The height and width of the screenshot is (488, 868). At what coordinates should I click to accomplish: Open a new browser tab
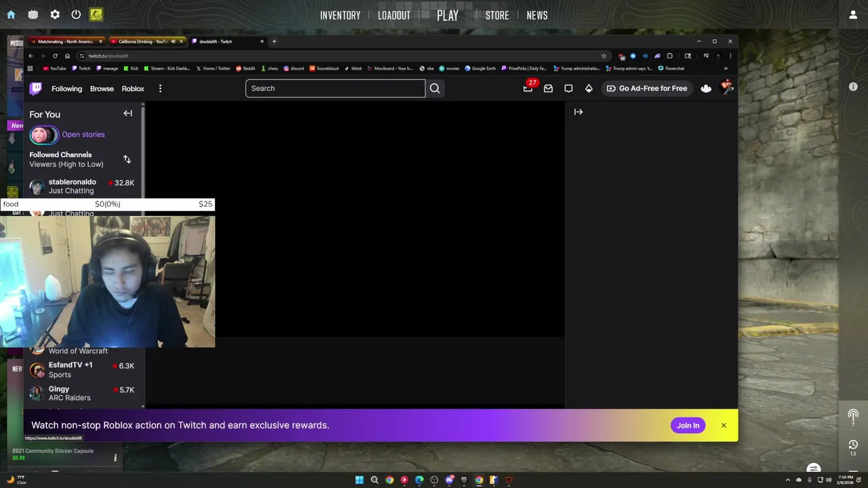coord(274,41)
